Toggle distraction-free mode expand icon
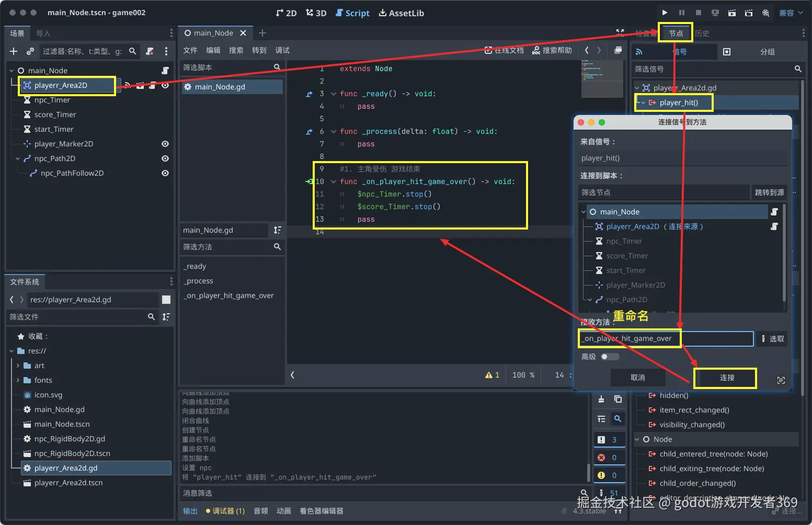The image size is (812, 525). 620,32
